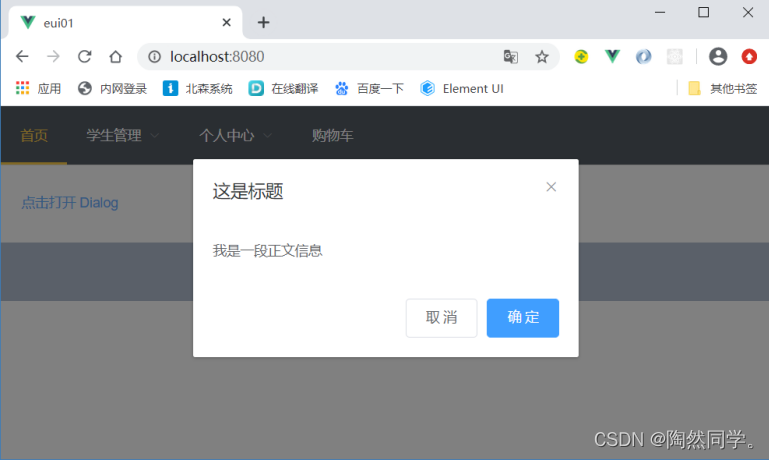Click the red update arrow icon
Viewport: 769px width, 460px height.
point(749,57)
